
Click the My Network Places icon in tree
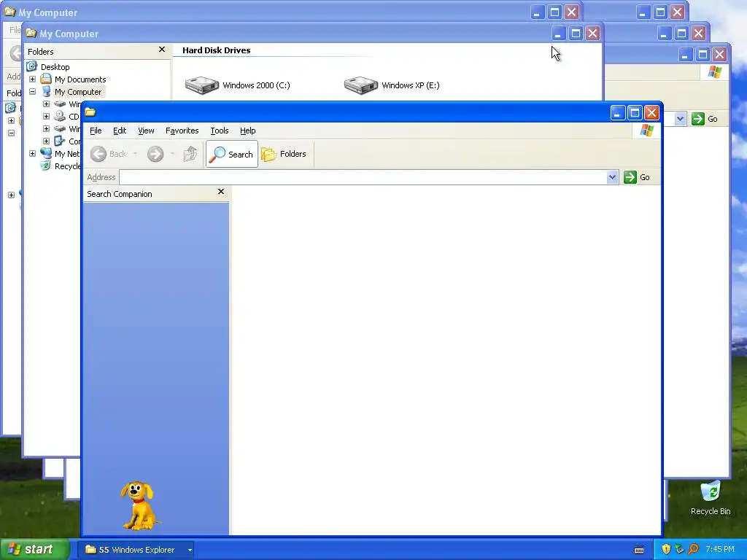(46, 153)
